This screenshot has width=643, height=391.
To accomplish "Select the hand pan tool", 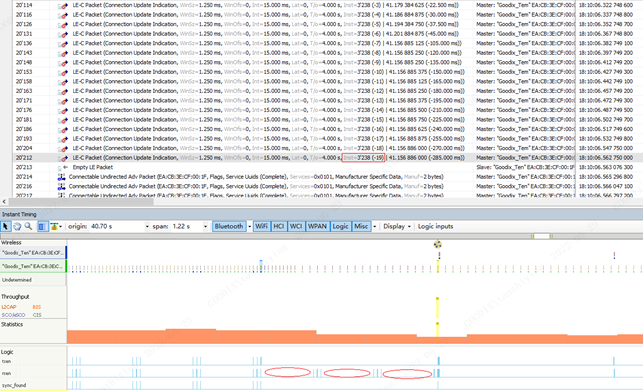I will (x=17, y=226).
